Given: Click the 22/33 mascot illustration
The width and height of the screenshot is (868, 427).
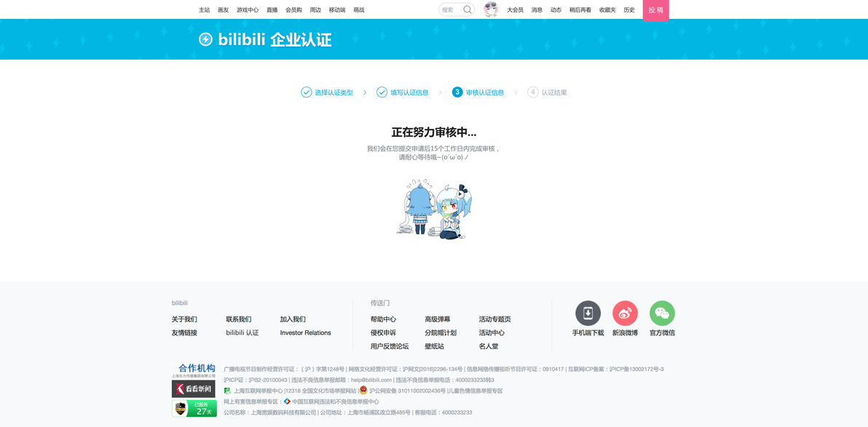Looking at the screenshot, I should (435, 209).
